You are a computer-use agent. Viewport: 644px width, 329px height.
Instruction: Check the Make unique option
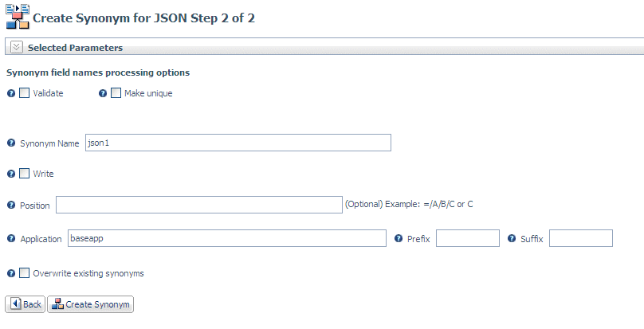tap(116, 93)
